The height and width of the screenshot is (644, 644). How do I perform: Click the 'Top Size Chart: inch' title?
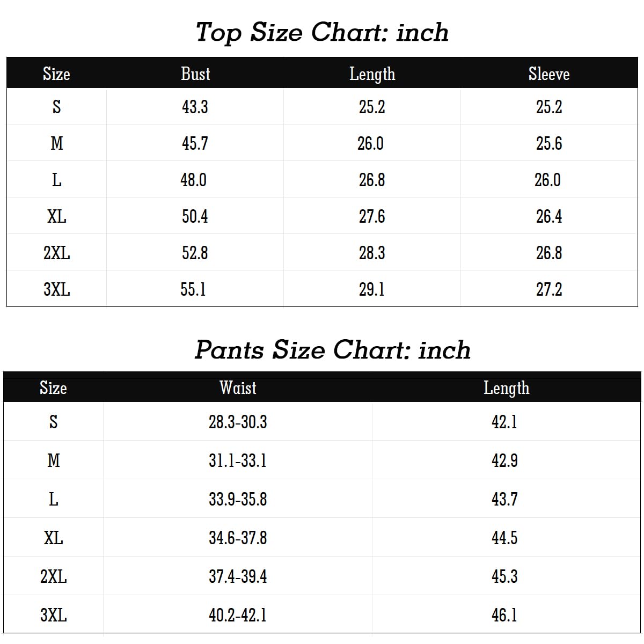[322, 32]
